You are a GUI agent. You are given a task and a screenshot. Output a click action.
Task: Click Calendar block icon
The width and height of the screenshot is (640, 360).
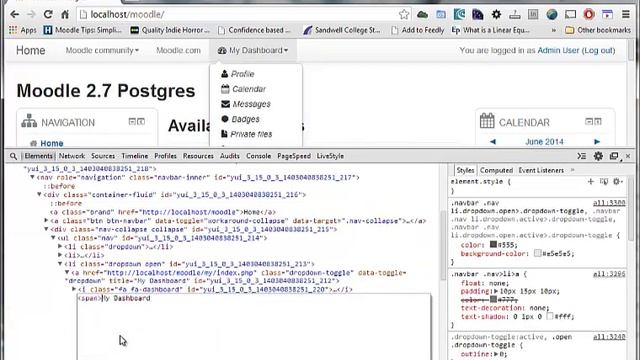tap(487, 121)
